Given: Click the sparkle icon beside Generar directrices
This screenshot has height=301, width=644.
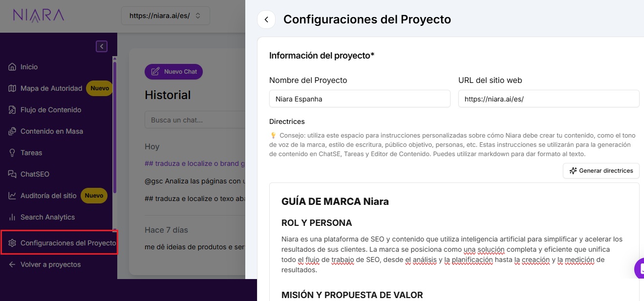Looking at the screenshot, I should [x=573, y=171].
